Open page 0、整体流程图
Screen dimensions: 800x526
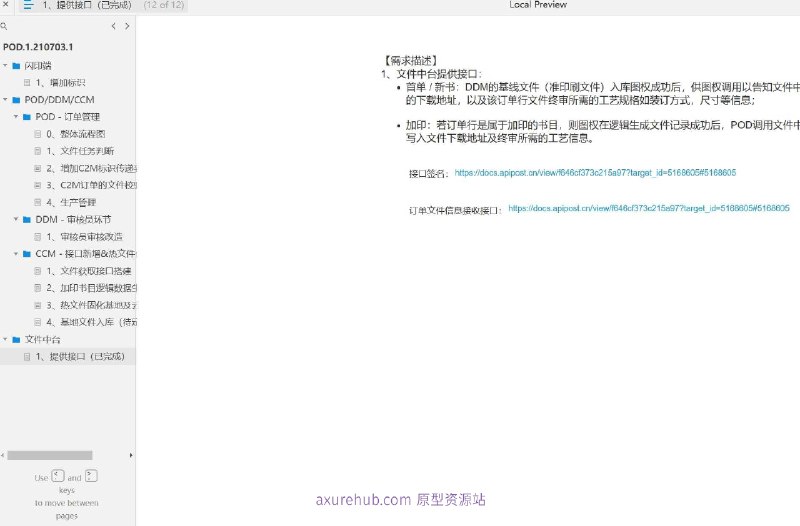76,134
